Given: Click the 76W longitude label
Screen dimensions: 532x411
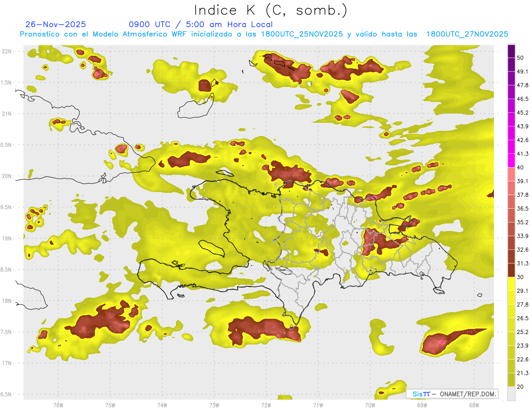Looking at the screenshot, I should (x=58, y=405).
